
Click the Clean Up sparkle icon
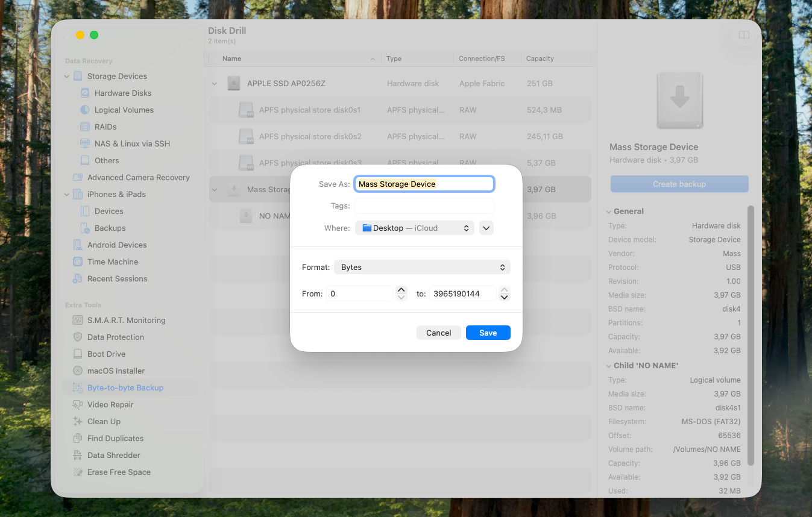tap(78, 422)
